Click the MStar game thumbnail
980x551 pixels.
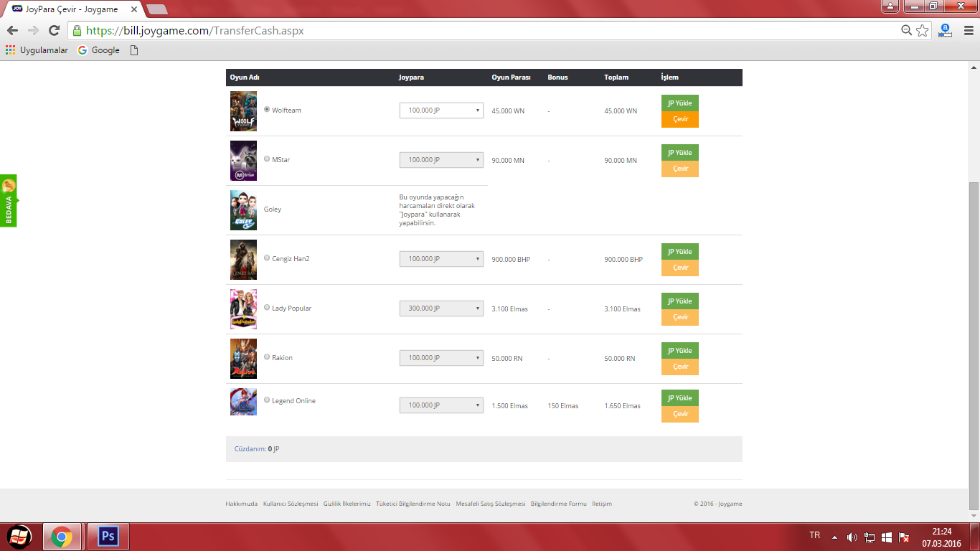243,161
